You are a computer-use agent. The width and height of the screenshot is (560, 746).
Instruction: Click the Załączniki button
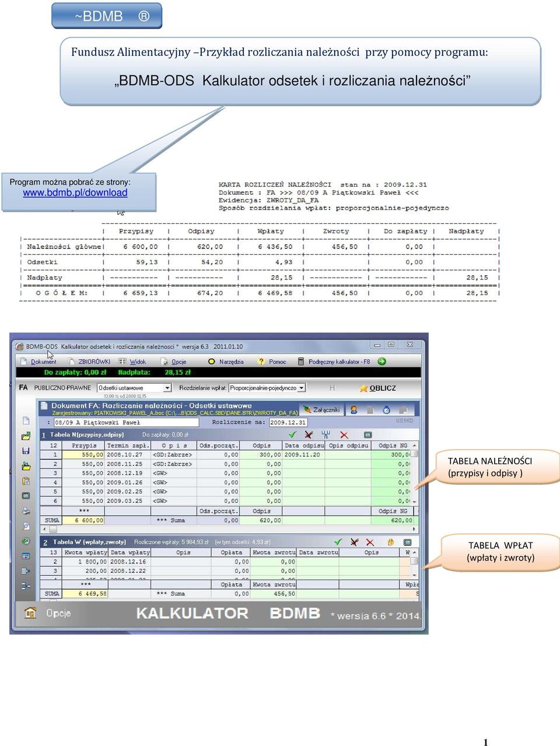pyautogui.click(x=321, y=409)
